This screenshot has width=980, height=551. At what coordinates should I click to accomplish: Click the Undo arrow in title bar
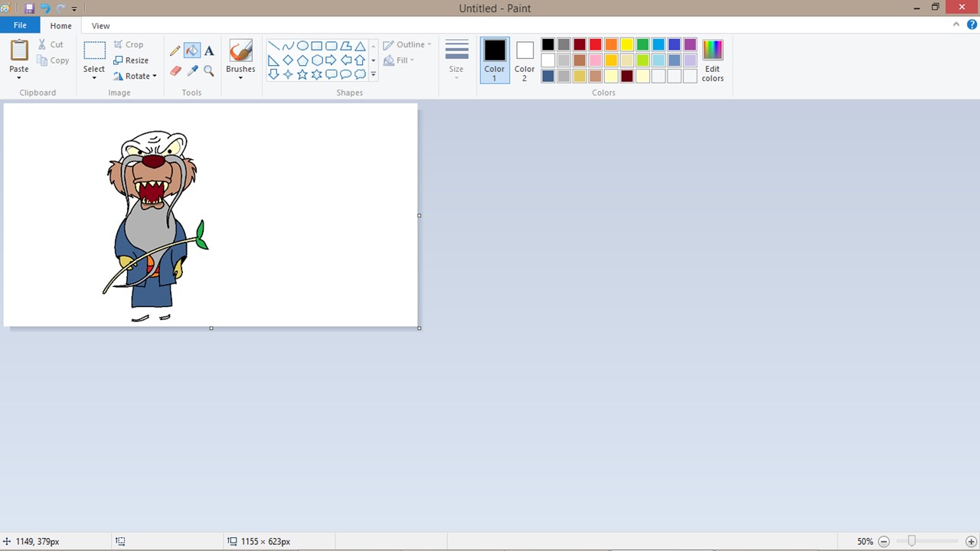pyautogui.click(x=45, y=8)
